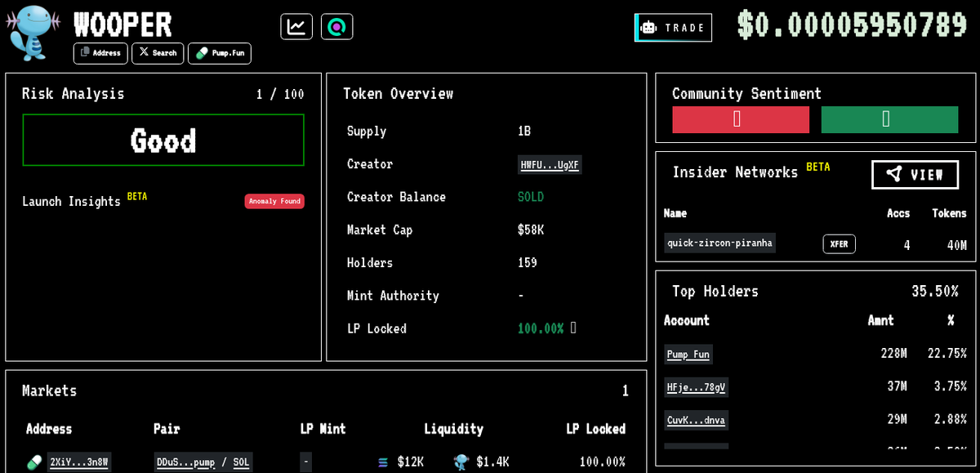
Task: Click the token price $0.0005950789
Action: (x=852, y=25)
